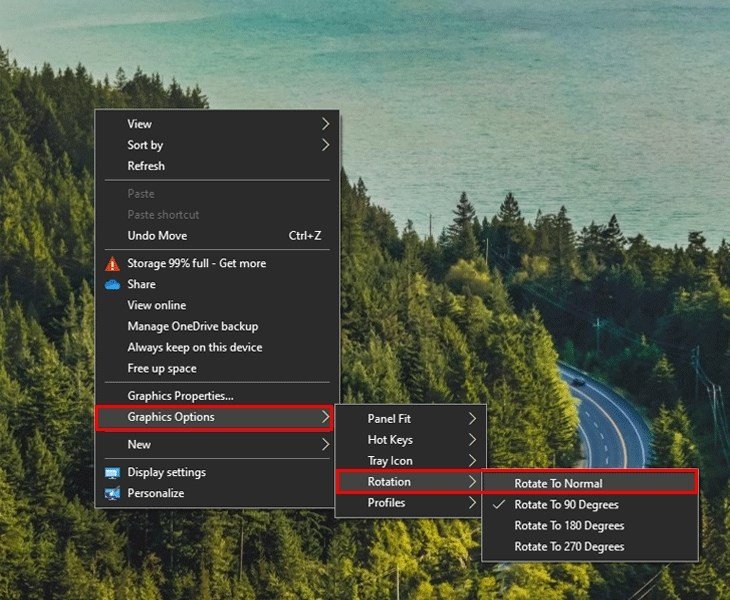Viewport: 730px width, 600px height.
Task: Expand the Panel Fit submenu
Action: click(389, 419)
